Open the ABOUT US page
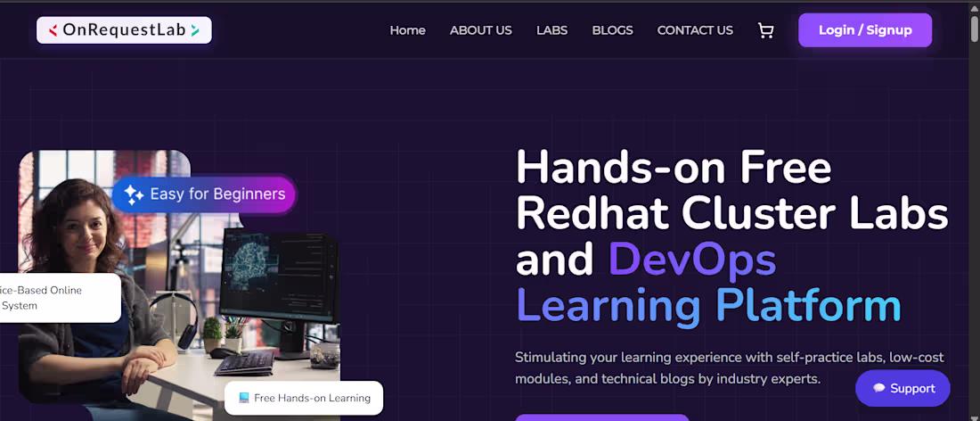This screenshot has height=421, width=980. (x=480, y=30)
